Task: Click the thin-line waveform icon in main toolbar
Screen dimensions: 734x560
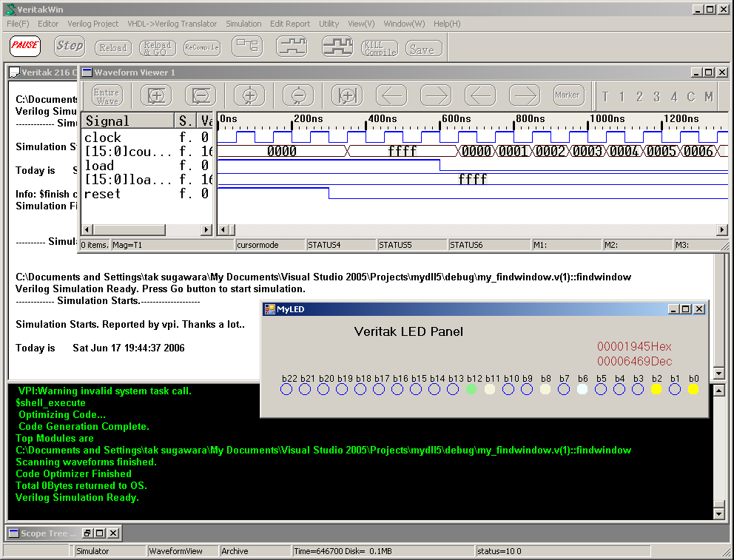Action: [x=292, y=46]
